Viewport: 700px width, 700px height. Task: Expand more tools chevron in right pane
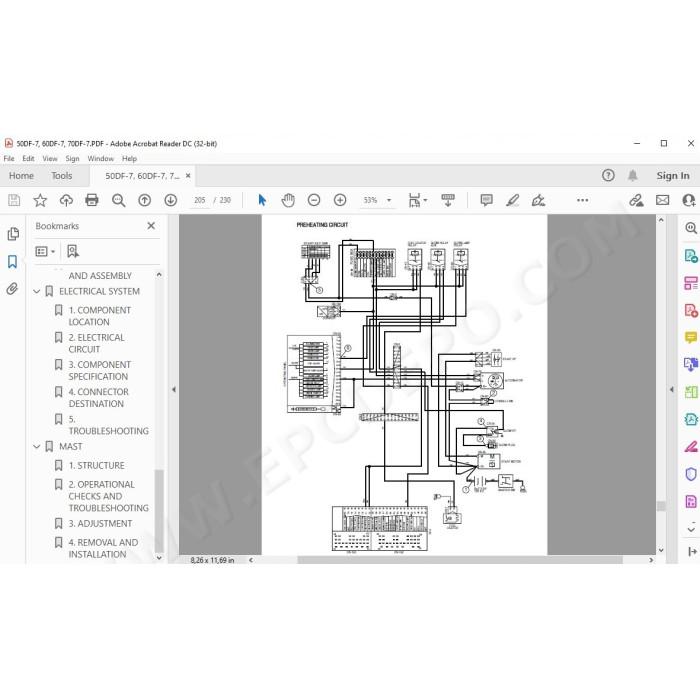point(691,529)
